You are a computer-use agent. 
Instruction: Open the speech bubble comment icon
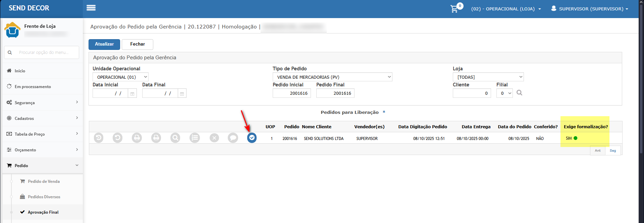[233, 138]
